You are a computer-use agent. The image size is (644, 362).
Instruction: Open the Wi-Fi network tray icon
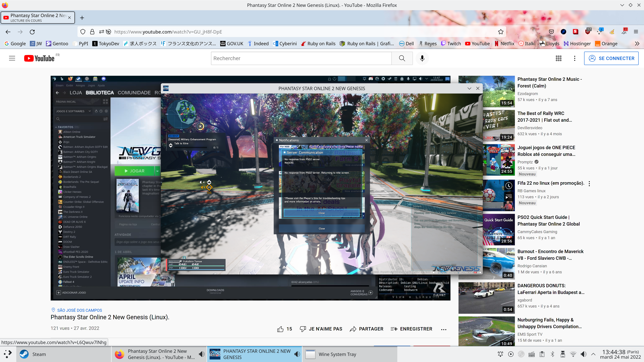click(x=573, y=354)
